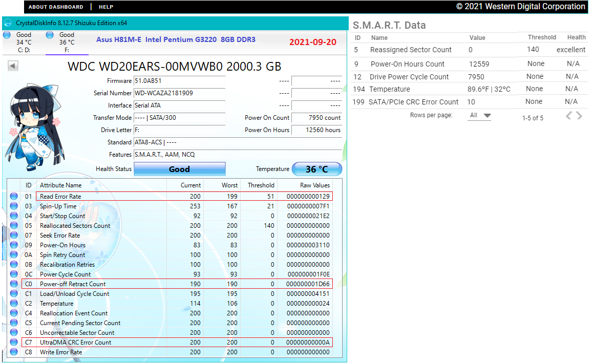Click Threshold header in S.M.A.R.T. Data table
Image resolution: width=594 pixels, height=364 pixels.
pyautogui.click(x=542, y=37)
